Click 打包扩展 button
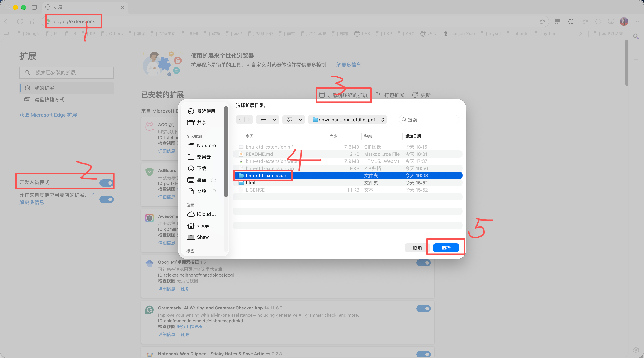This screenshot has width=644, height=358. click(390, 95)
